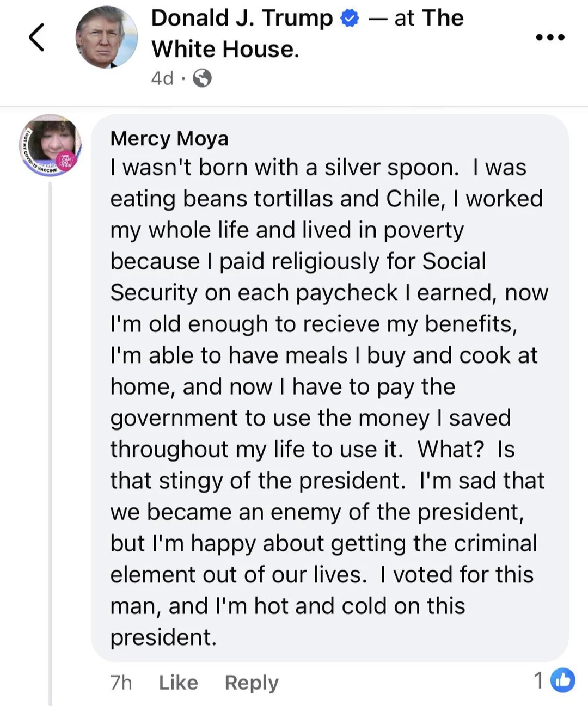Reply to Mercy Moya's comment

click(252, 682)
